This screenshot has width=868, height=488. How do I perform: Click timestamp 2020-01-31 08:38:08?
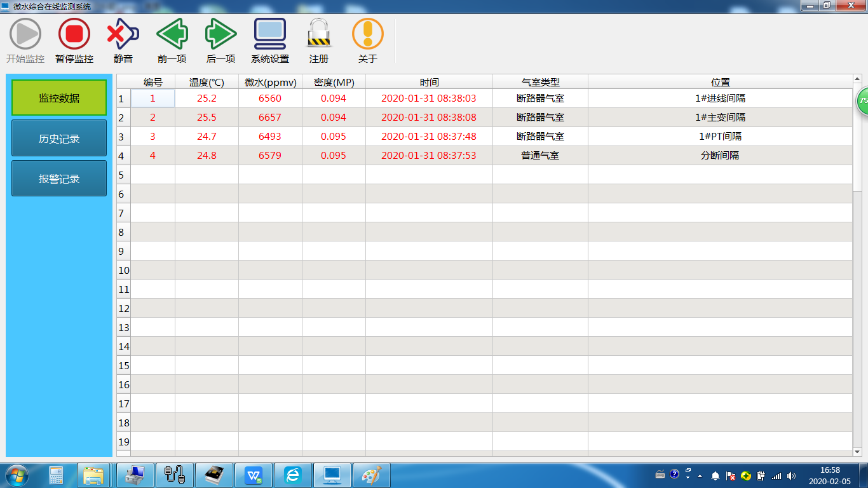click(429, 118)
